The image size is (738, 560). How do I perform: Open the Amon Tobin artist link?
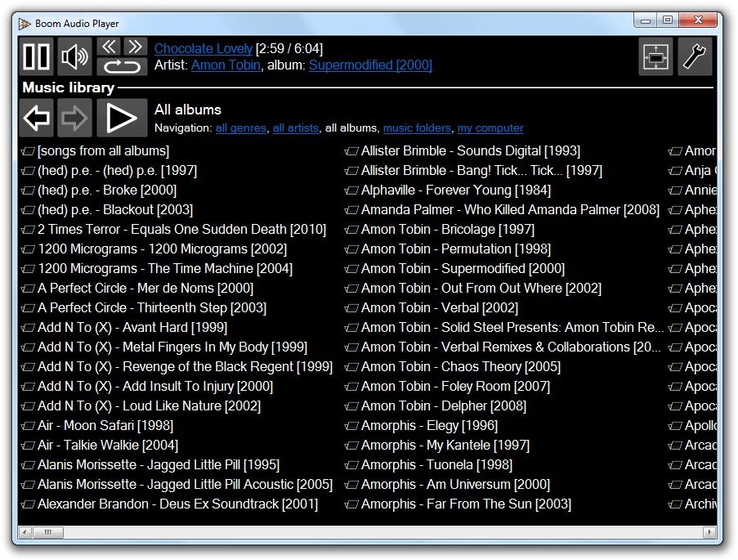point(226,65)
